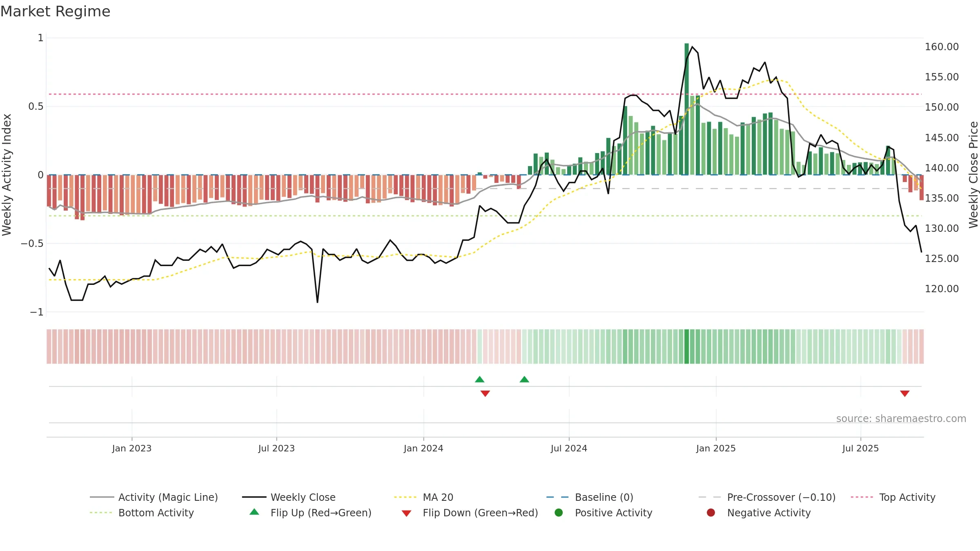Toggle Activity (Magic Line) legend entry

pyautogui.click(x=154, y=497)
